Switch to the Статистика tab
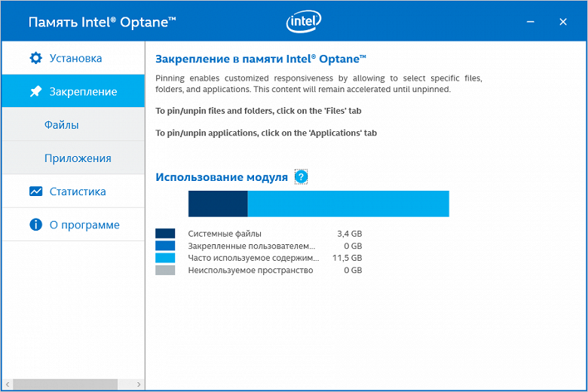 (78, 191)
